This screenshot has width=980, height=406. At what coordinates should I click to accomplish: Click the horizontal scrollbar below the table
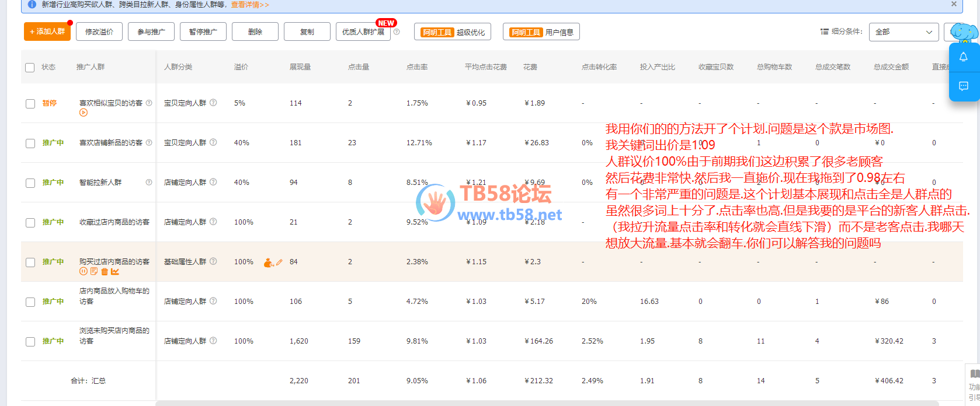click(x=547, y=402)
